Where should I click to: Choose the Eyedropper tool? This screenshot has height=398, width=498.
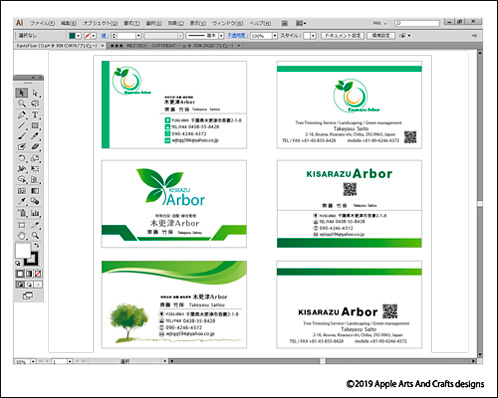click(22, 201)
